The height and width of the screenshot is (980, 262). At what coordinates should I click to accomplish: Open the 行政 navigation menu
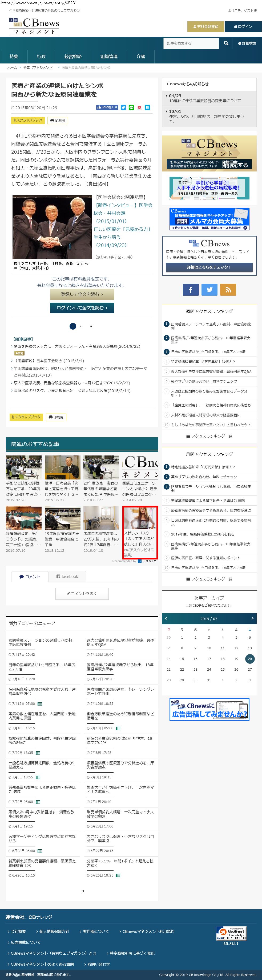click(42, 56)
